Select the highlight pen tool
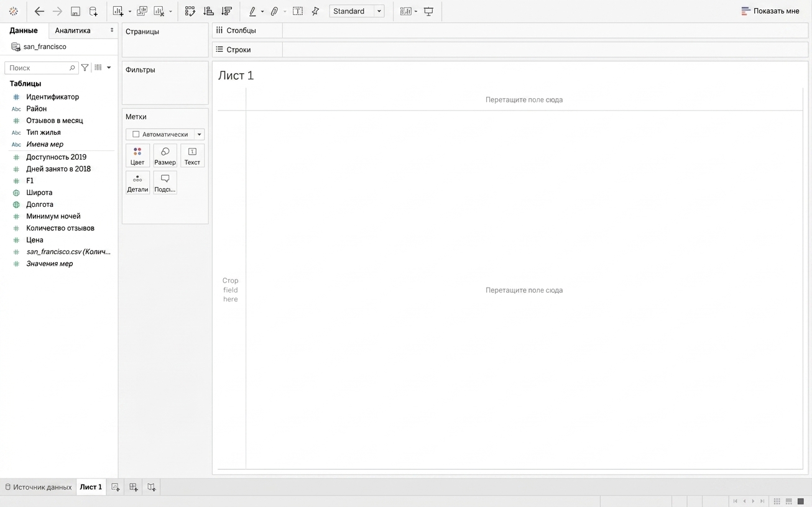The width and height of the screenshot is (812, 507). point(252,11)
